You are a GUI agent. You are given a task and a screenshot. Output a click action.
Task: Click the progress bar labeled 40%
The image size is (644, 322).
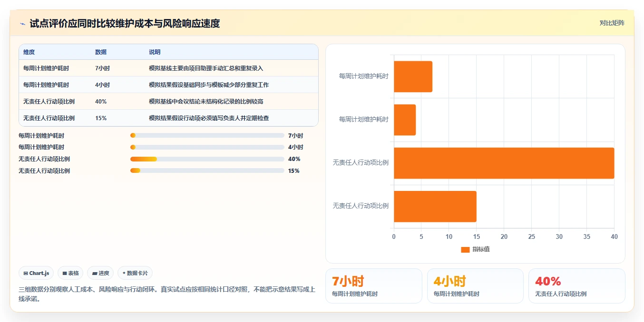(x=207, y=159)
